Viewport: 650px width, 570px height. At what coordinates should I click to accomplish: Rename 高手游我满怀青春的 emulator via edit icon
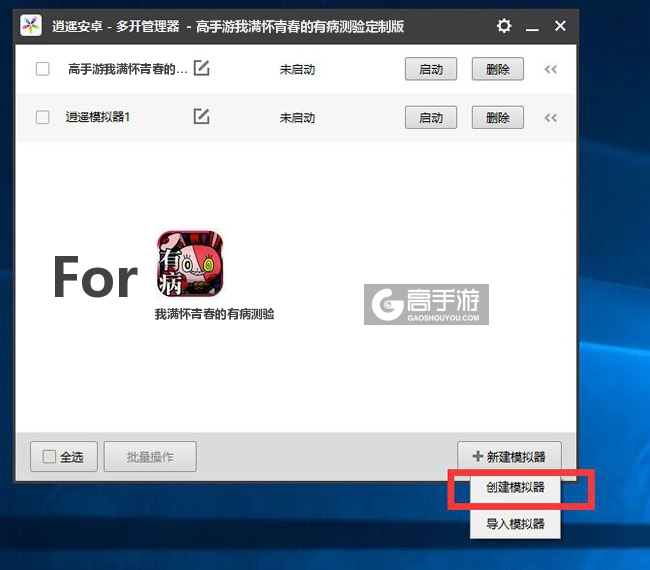coord(201,68)
